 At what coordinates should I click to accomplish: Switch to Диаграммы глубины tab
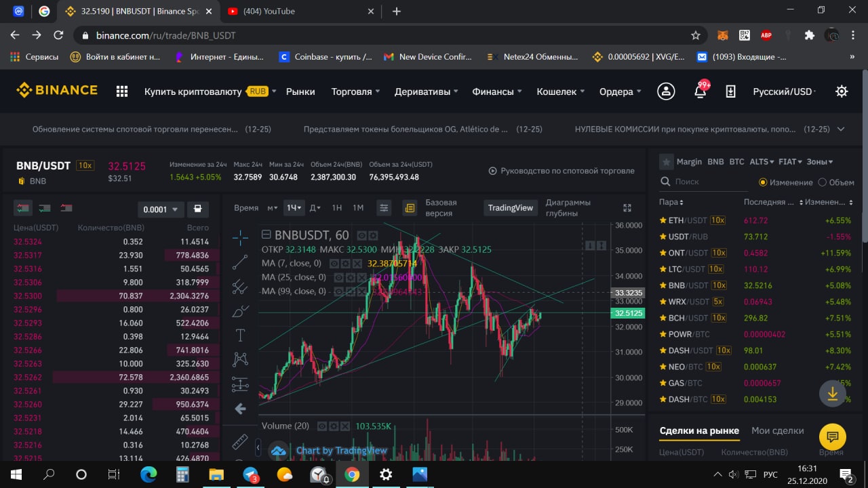(568, 207)
